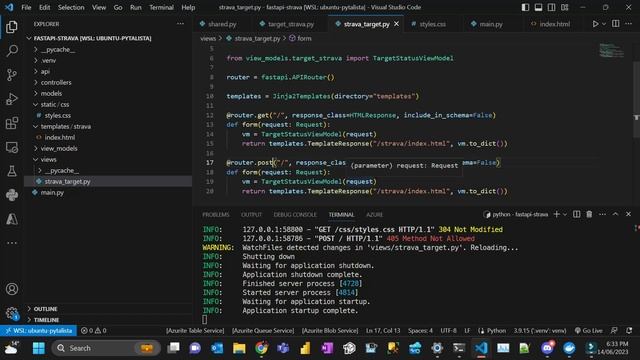The width and height of the screenshot is (640, 360).
Task: Expand the view_models folder
Action: click(59, 149)
